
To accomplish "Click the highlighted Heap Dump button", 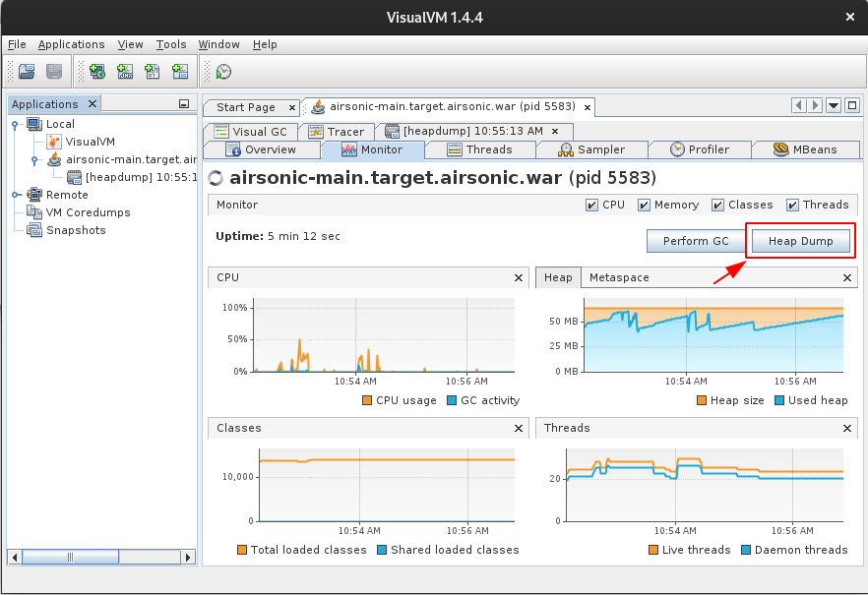I will point(799,240).
